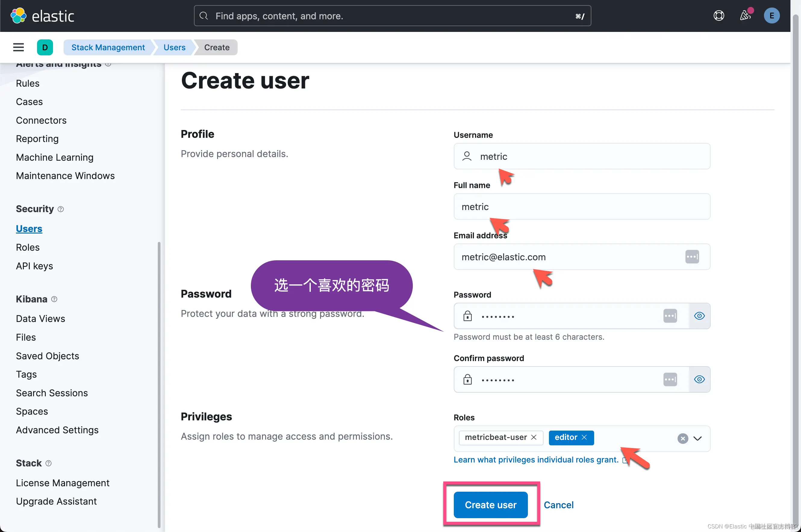The height and width of the screenshot is (532, 801).
Task: Click the Elastic logo icon
Action: 18,16
